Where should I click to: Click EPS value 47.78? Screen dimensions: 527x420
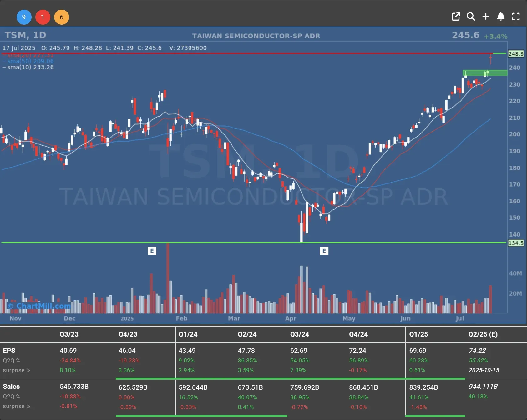click(246, 351)
